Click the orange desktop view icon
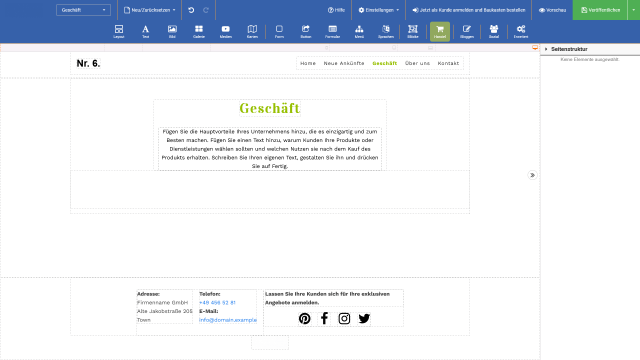 [x=535, y=48]
